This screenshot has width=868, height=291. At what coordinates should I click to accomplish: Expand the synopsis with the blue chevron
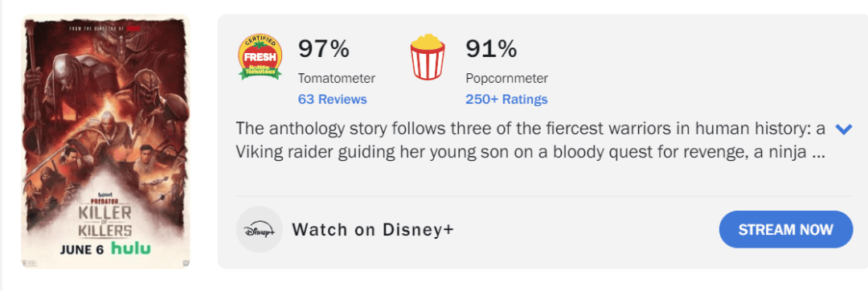pos(844,129)
